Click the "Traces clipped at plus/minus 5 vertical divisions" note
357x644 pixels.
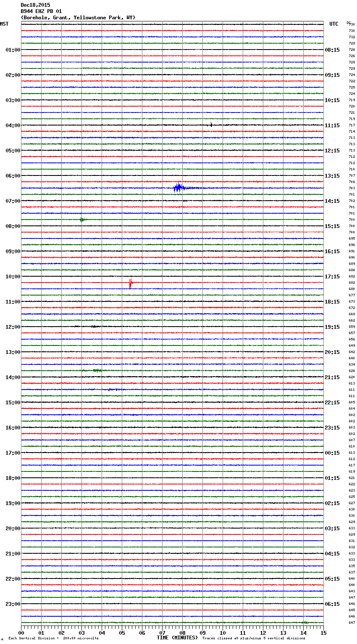[x=254, y=638]
